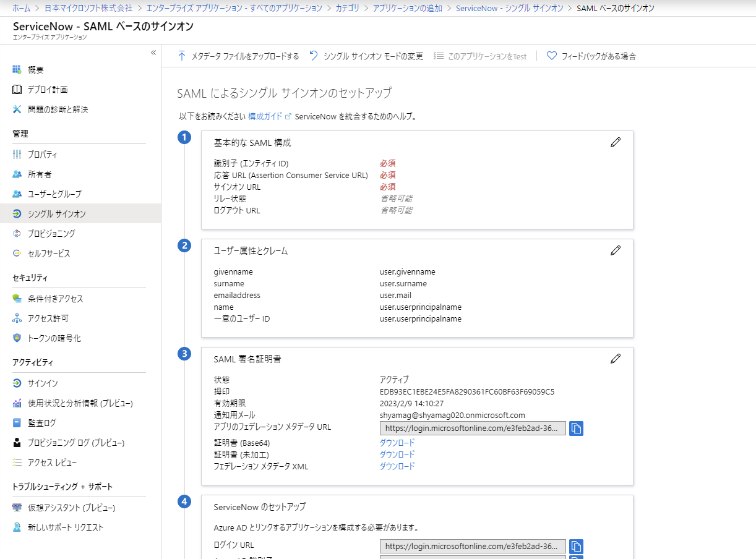
Task: Click the shyamag@shyamag020.onmicrosoft.com email
Action: coord(452,416)
